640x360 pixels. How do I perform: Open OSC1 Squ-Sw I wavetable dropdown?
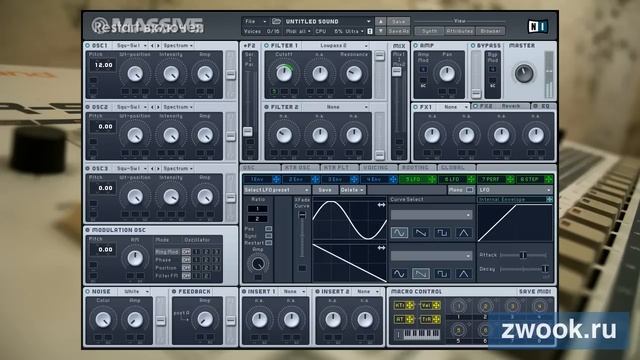[x=131, y=45]
